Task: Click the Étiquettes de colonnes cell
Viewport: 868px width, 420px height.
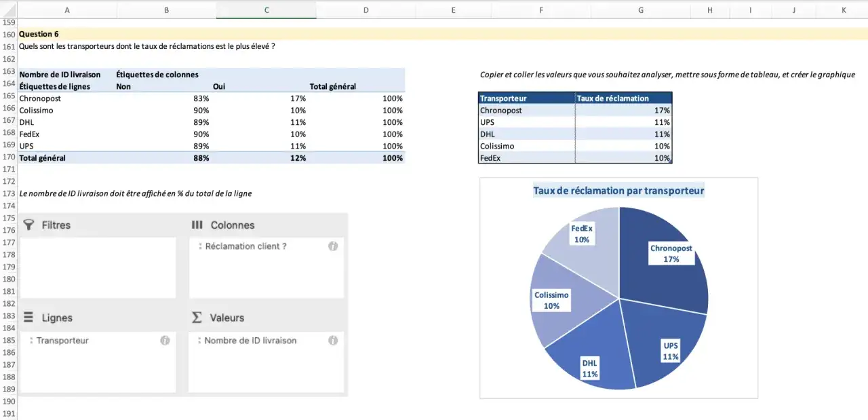Action: pos(157,75)
